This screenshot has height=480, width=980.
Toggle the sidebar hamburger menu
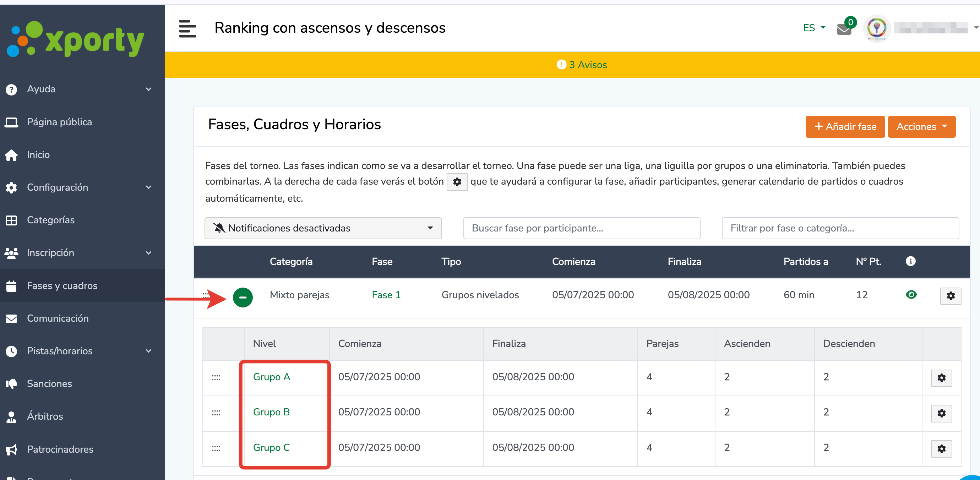[x=187, y=28]
